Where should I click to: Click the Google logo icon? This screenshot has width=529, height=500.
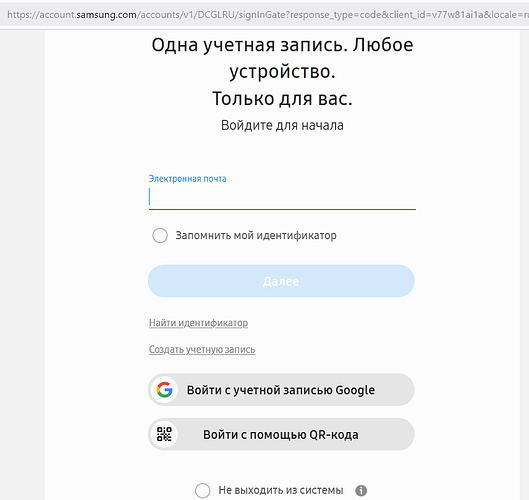click(164, 390)
